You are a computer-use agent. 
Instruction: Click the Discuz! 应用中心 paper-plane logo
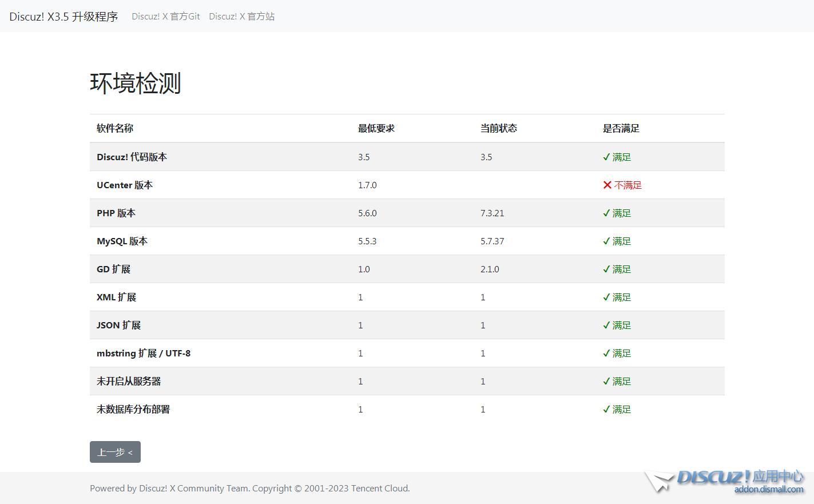(x=659, y=481)
